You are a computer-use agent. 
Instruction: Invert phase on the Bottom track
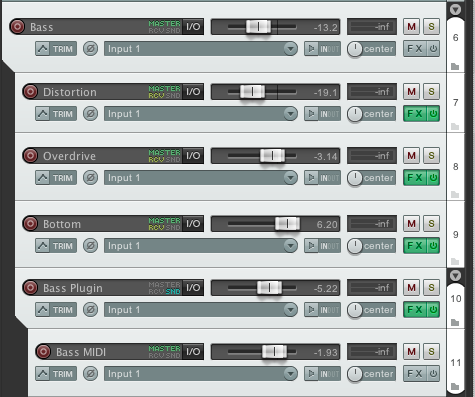[x=90, y=246]
